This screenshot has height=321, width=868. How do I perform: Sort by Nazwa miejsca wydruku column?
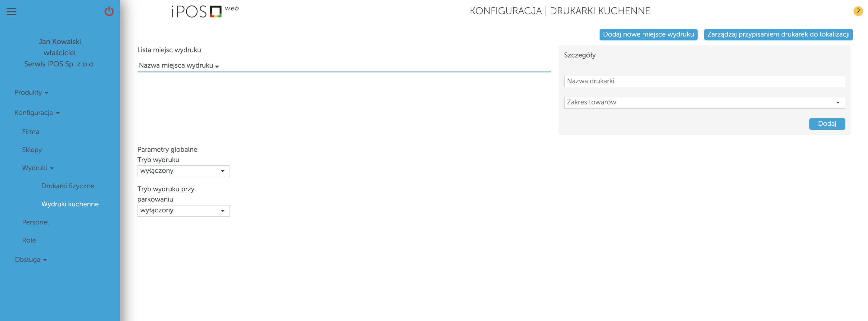click(x=178, y=66)
